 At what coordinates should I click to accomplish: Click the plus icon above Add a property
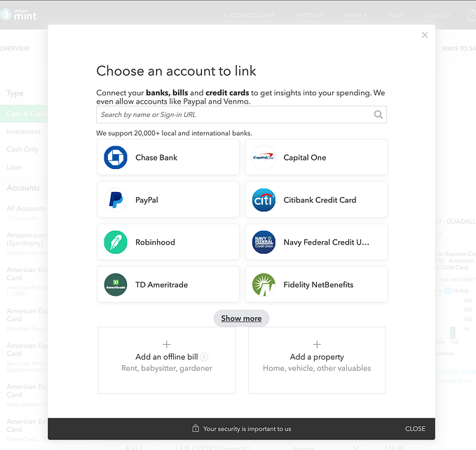(317, 344)
